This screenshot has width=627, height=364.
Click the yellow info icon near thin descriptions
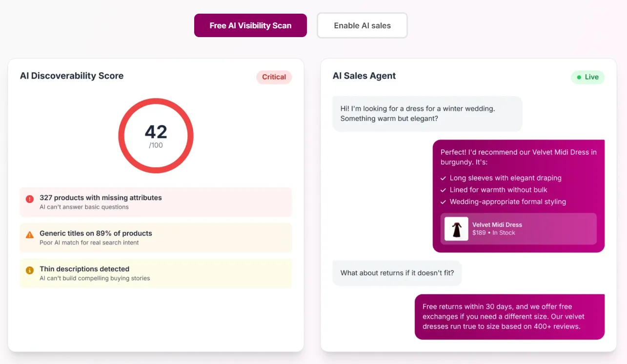[30, 270]
